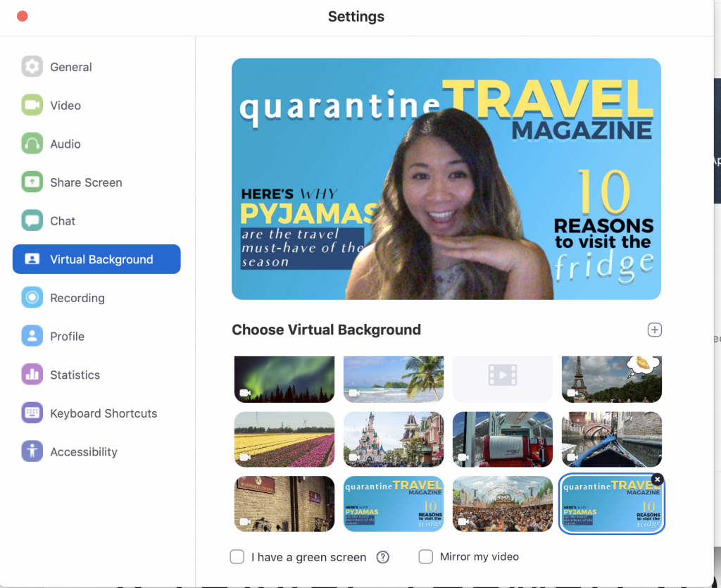Click the Share Screen settings icon
This screenshot has width=721, height=588.
point(32,182)
